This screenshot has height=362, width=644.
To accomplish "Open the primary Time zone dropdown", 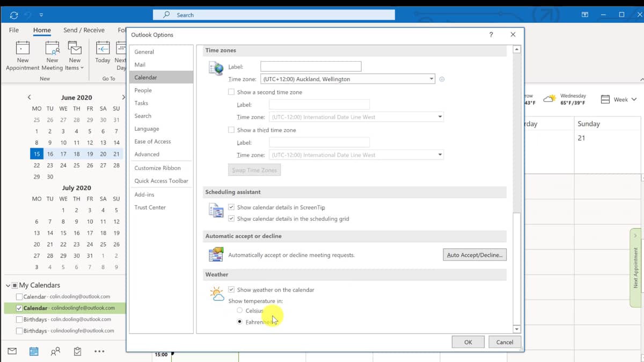I will click(x=431, y=79).
